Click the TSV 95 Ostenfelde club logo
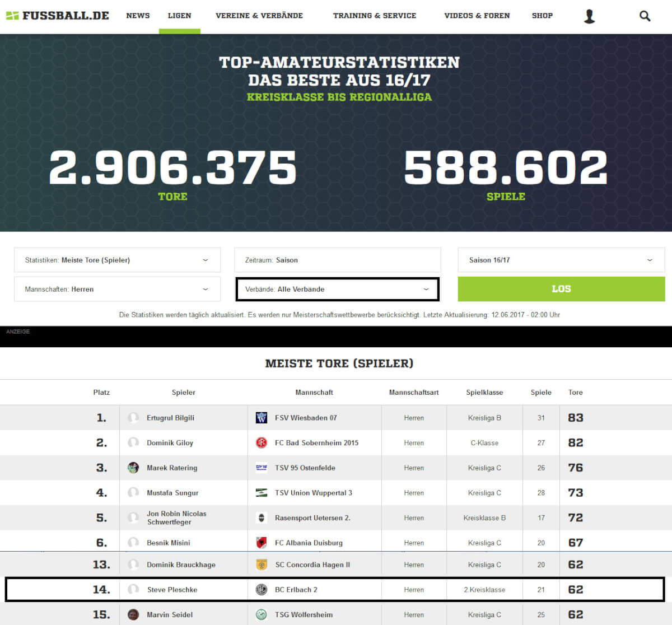 (262, 468)
